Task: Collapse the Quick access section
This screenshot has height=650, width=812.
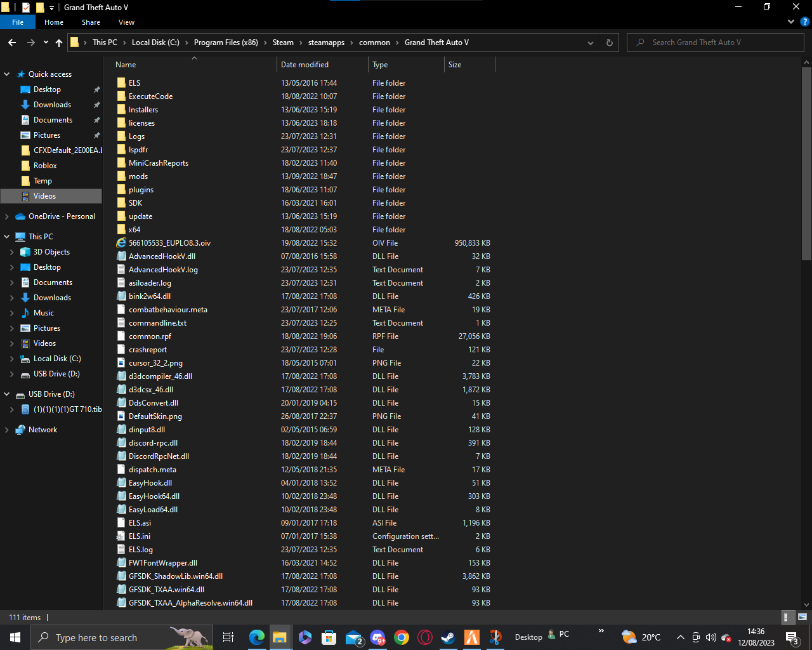Action: pyautogui.click(x=7, y=74)
